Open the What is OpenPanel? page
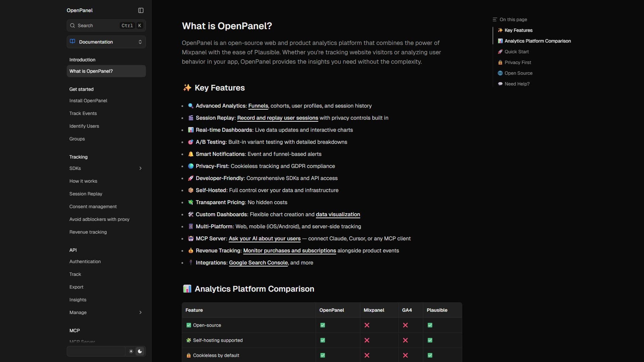Viewport: 644px width, 362px height. tap(106, 71)
